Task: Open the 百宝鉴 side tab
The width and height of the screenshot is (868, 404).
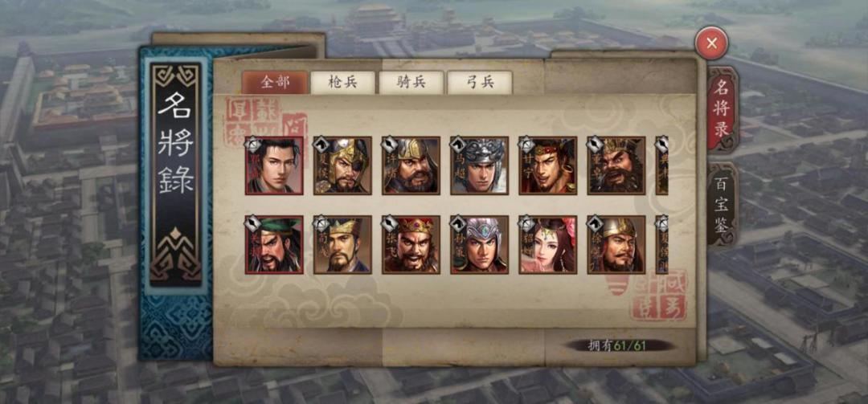Action: click(x=721, y=204)
